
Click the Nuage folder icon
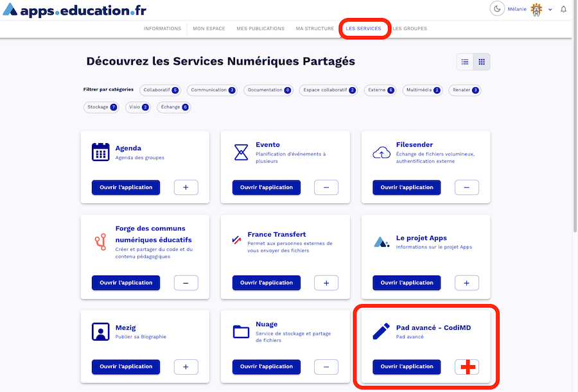click(241, 332)
